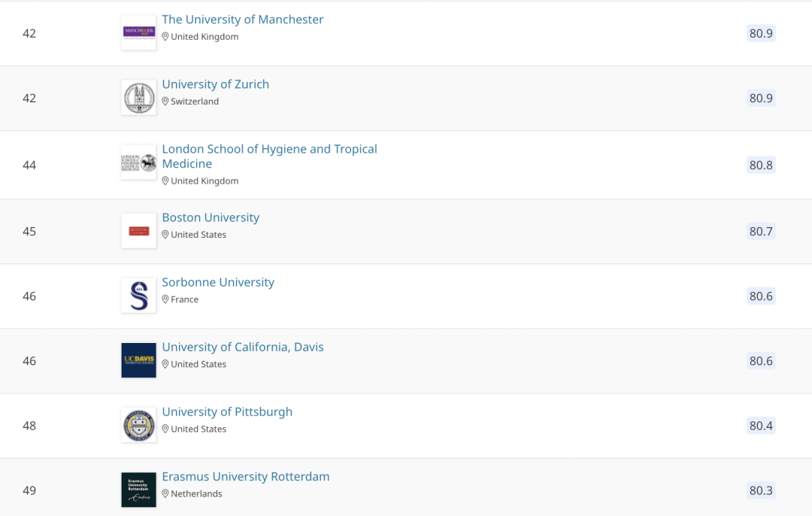Open the University of Zurich page
The image size is (812, 516).
click(216, 84)
